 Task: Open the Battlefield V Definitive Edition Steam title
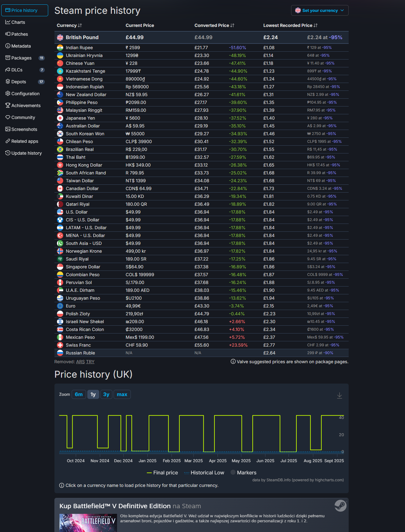click(115, 506)
